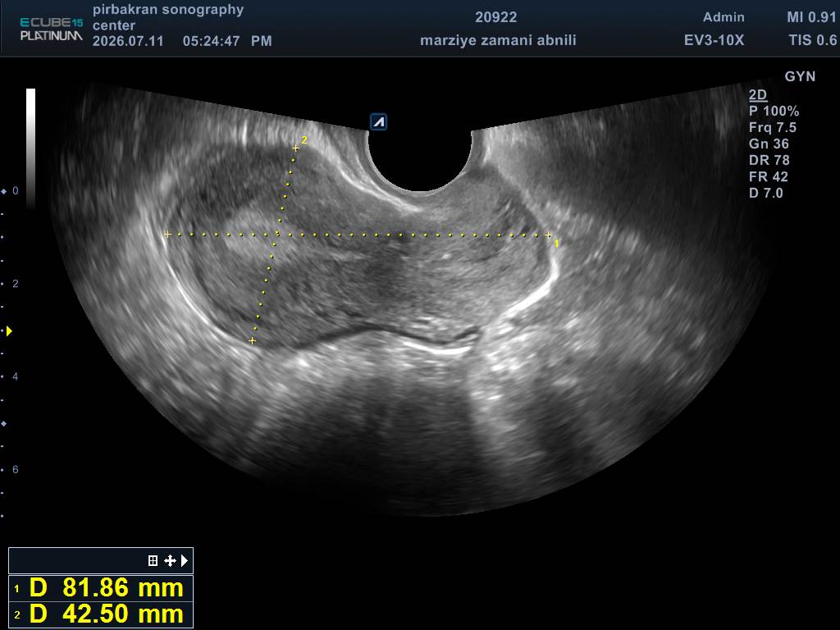The image size is (840, 630).
Task: Click the patient ID 20922
Action: 496,17
